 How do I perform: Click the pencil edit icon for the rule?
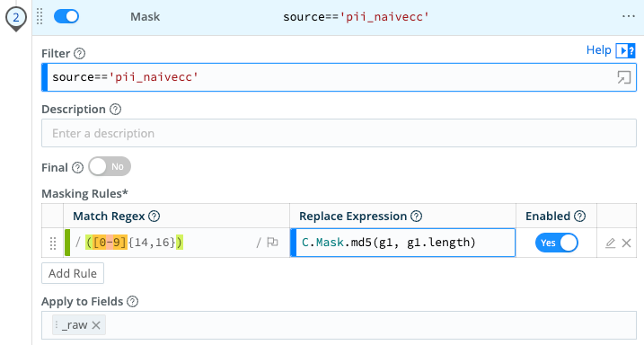point(611,243)
